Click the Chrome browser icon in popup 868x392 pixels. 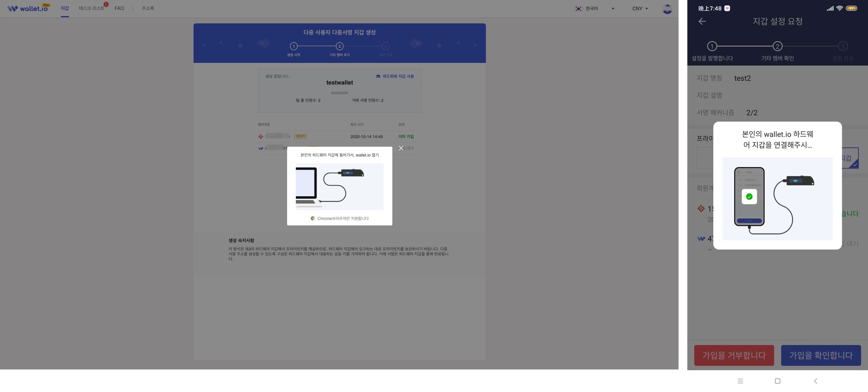(x=313, y=219)
